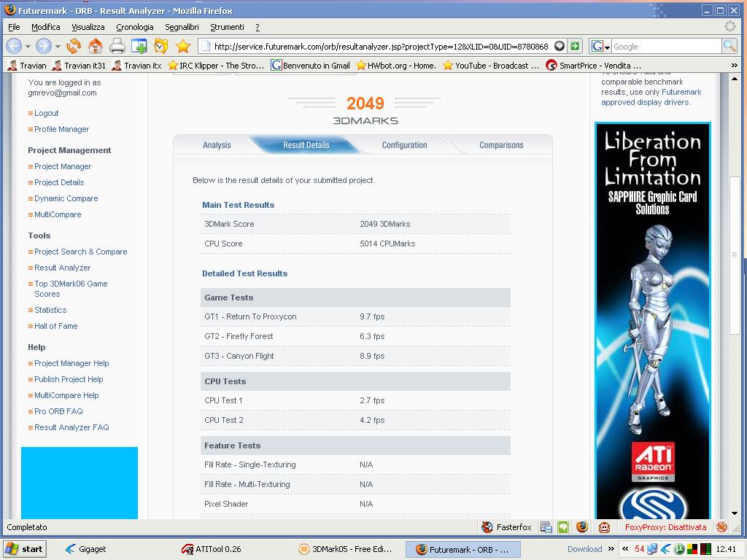Image resolution: width=747 pixels, height=560 pixels.
Task: Click FoxyProxy: Disattivata status text
Action: tap(665, 527)
